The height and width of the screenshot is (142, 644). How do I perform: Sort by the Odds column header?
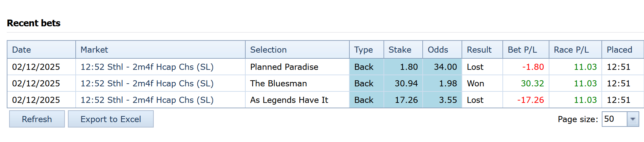point(438,50)
